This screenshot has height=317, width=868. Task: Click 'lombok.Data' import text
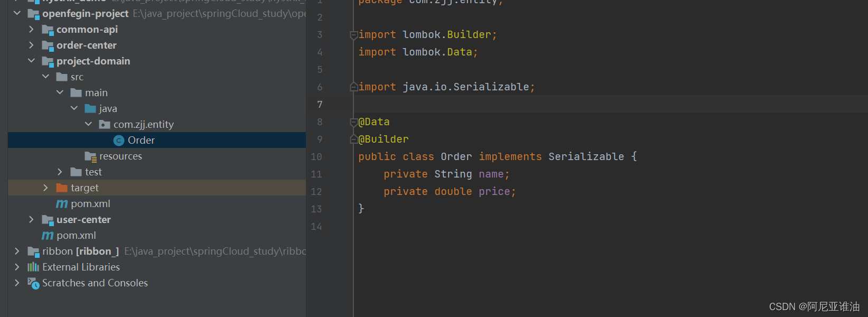coord(437,52)
